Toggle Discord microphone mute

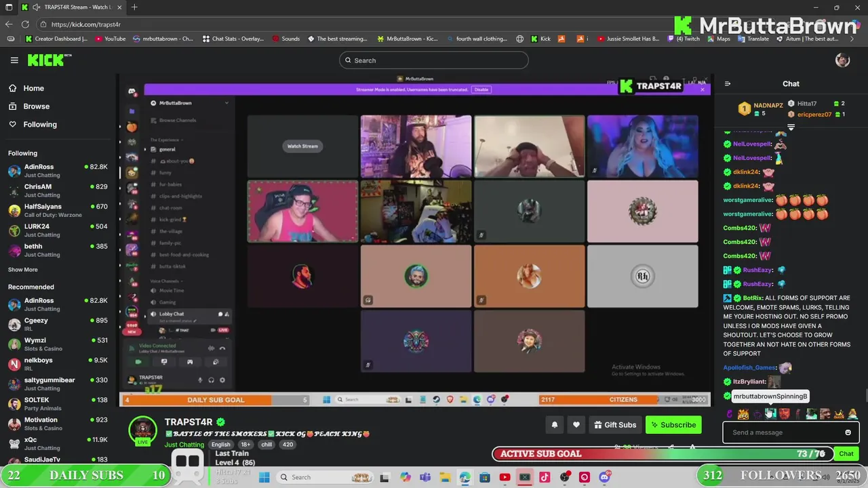[x=200, y=380]
